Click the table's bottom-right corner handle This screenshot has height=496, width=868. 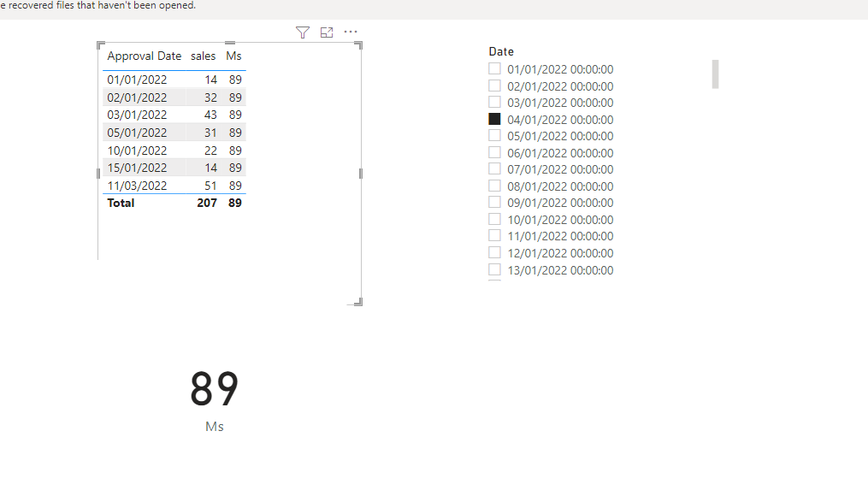tap(357, 302)
